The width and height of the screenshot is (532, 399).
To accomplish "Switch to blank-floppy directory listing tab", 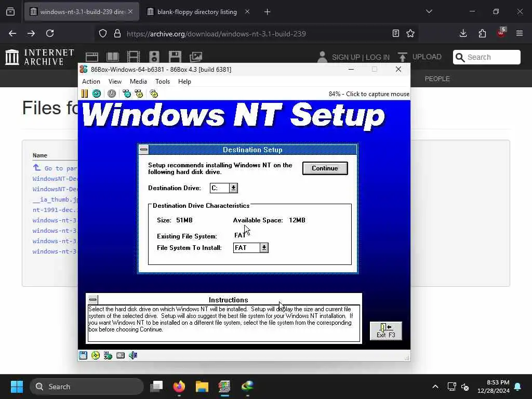I will coord(197,12).
